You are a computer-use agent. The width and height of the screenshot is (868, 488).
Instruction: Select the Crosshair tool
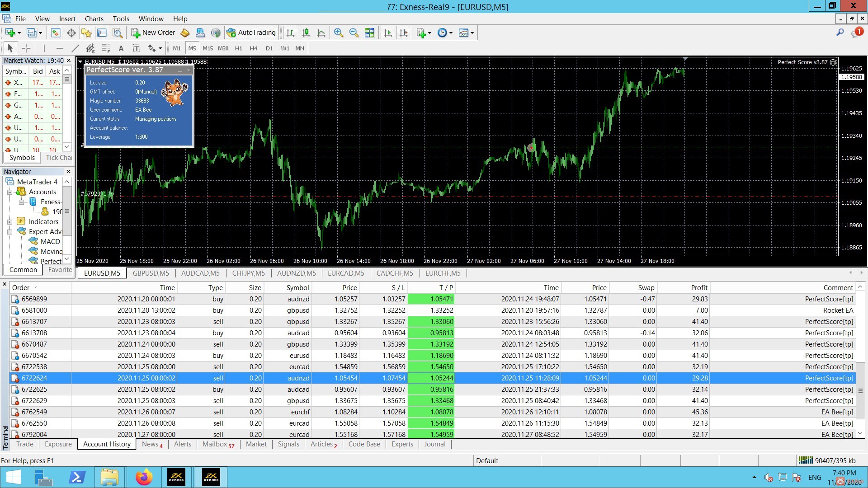26,48
